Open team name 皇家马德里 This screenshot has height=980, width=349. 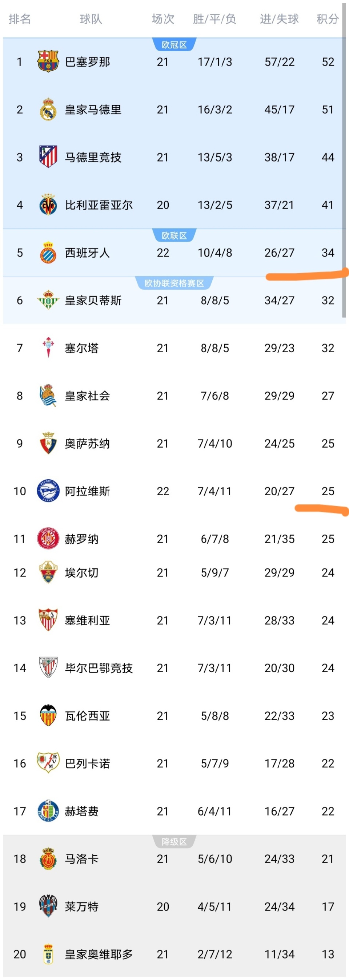pyautogui.click(x=93, y=110)
